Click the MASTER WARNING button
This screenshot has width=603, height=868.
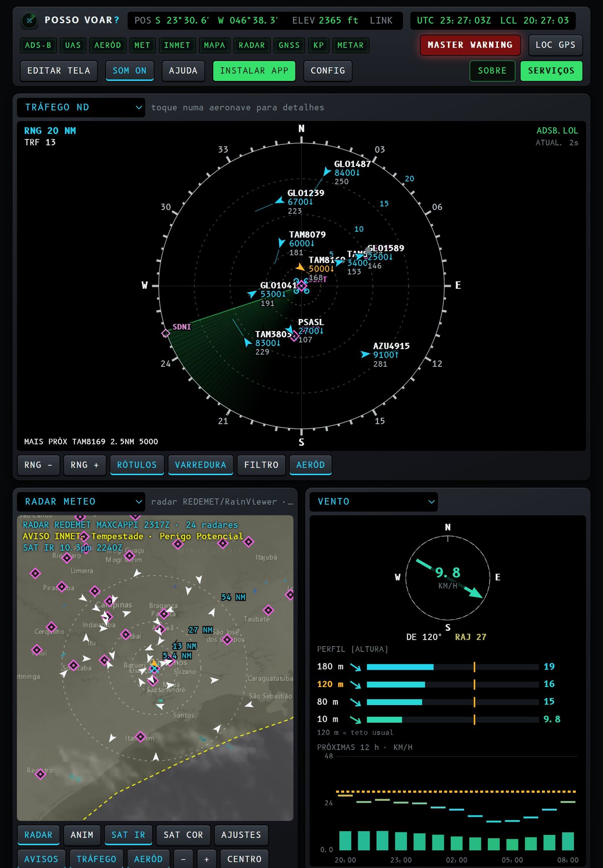[470, 45]
